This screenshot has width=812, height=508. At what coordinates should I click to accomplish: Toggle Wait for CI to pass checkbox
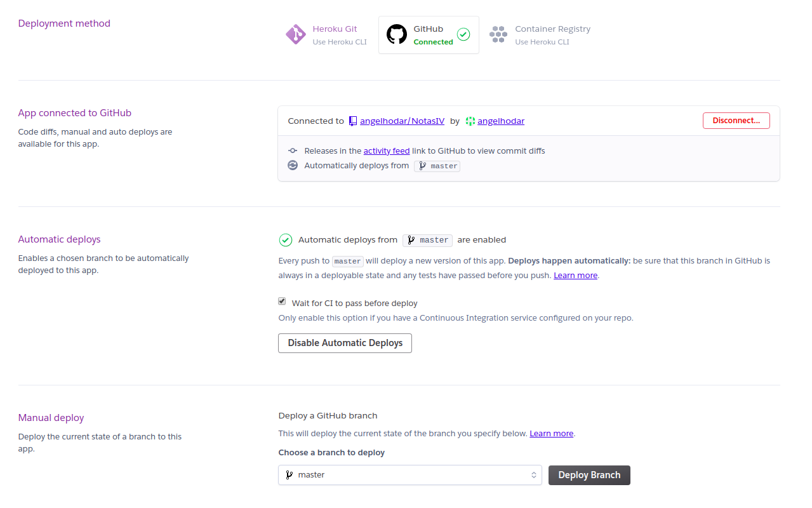pyautogui.click(x=282, y=302)
